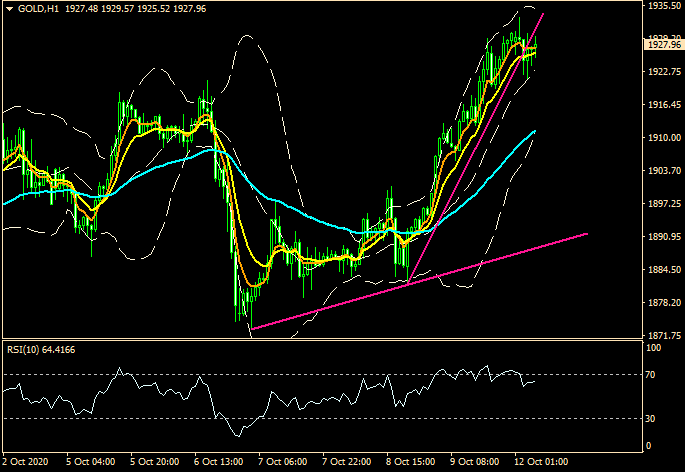The height and width of the screenshot is (472, 685).
Task: Select the 6 Oct 13:00 time label
Action: click(217, 463)
